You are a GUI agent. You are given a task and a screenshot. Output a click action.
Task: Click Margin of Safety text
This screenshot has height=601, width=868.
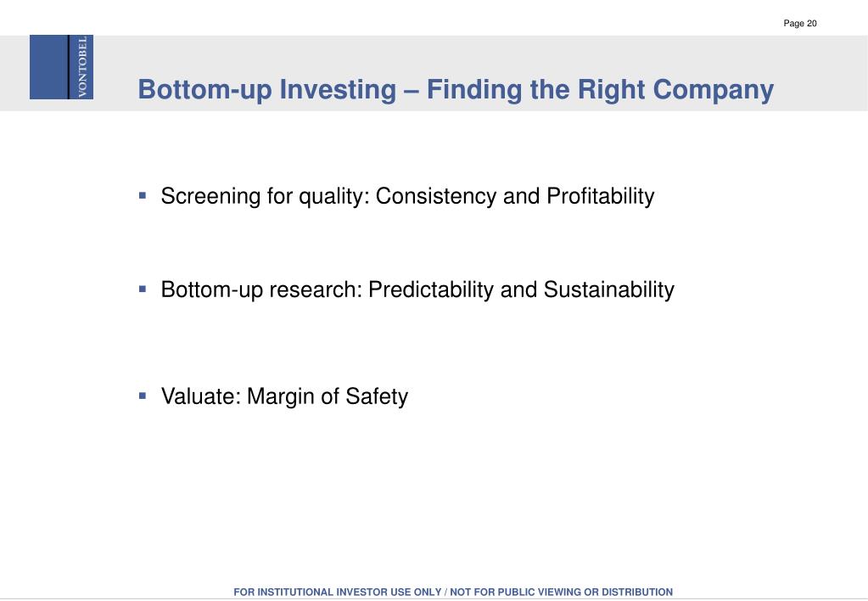pos(328,396)
